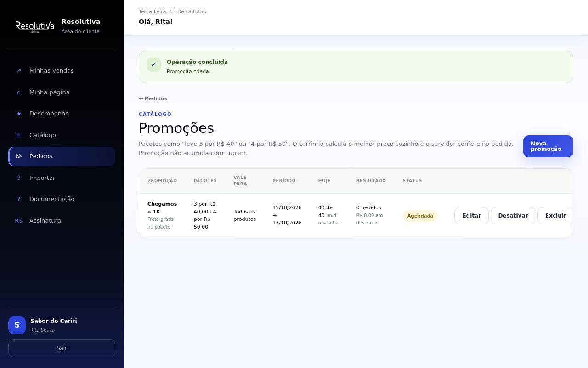Screen dimensions: 588x368
Task: Click Desativar for Chegamos a 1K
Action: point(513,216)
